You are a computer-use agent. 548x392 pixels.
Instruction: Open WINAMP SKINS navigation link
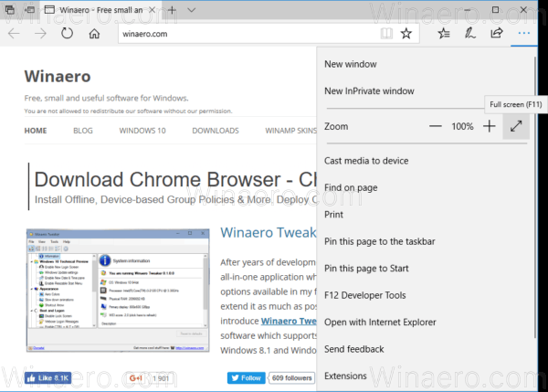[x=290, y=131]
